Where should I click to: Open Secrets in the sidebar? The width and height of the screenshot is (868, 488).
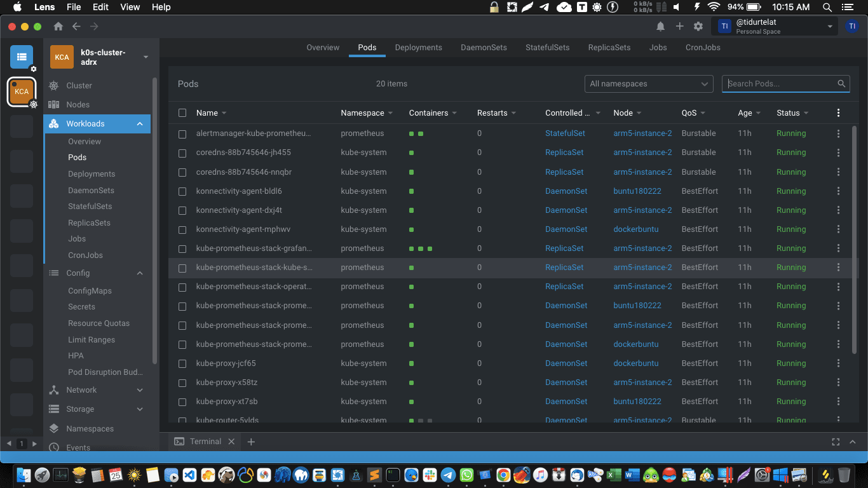(x=81, y=307)
